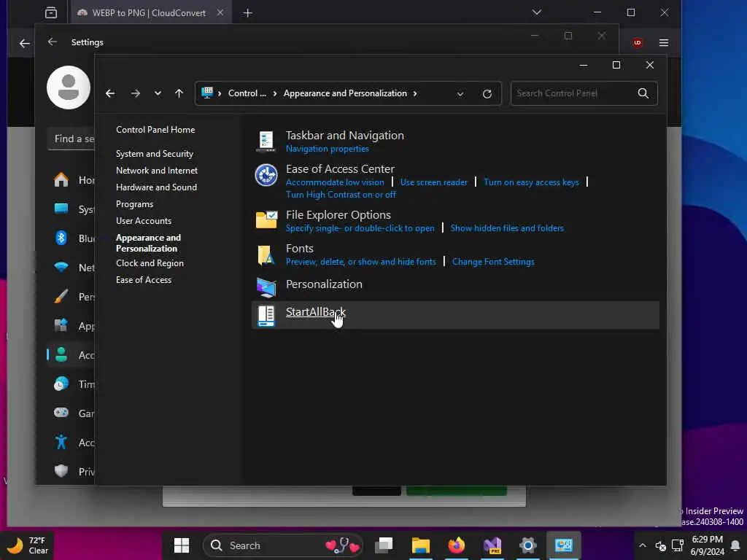The width and height of the screenshot is (747, 560).
Task: Select Gaming controller icon in Settings sidebar
Action: pos(61,413)
